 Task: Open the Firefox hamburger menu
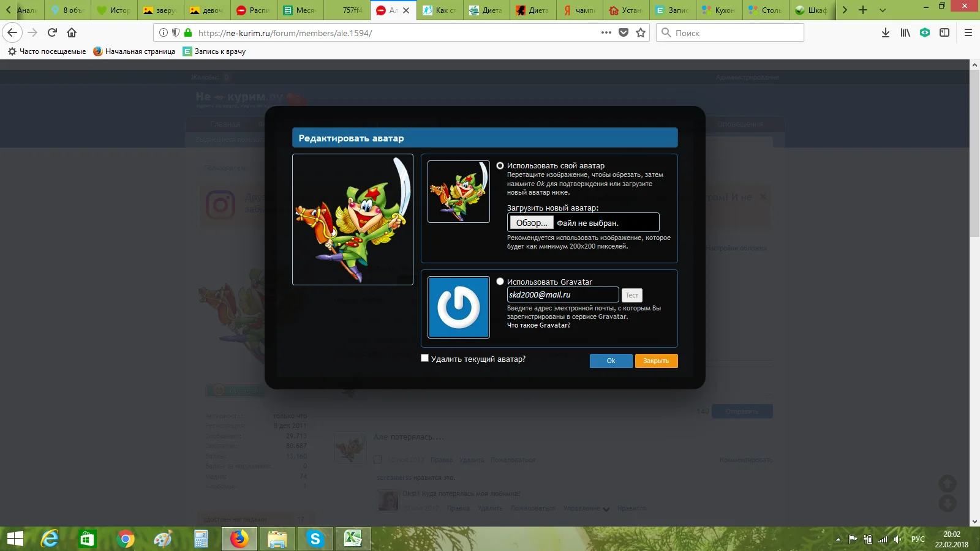coord(968,33)
